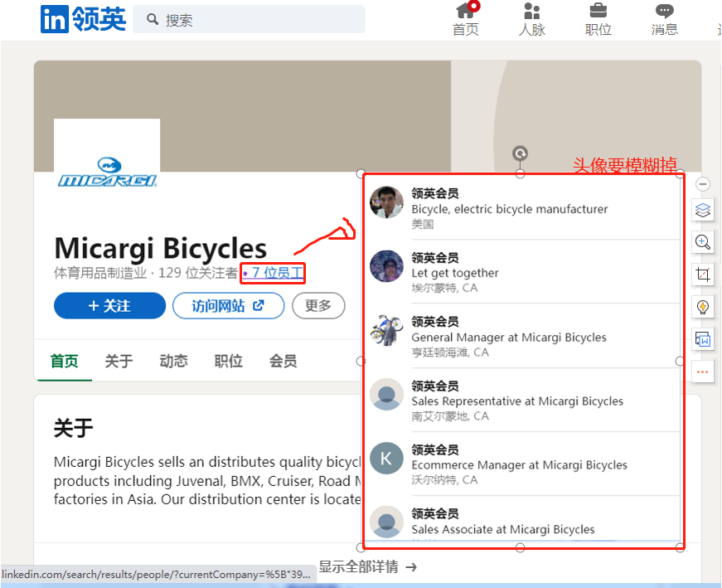
Task: Click the location text 南艾尔蒙地, CA
Action: tap(450, 416)
